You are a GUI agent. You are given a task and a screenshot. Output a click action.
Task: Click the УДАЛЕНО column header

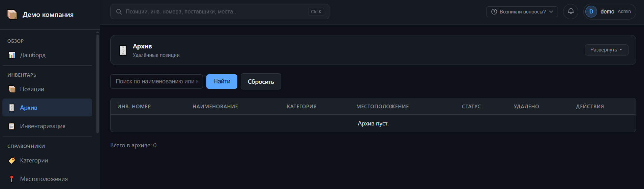coord(526,107)
